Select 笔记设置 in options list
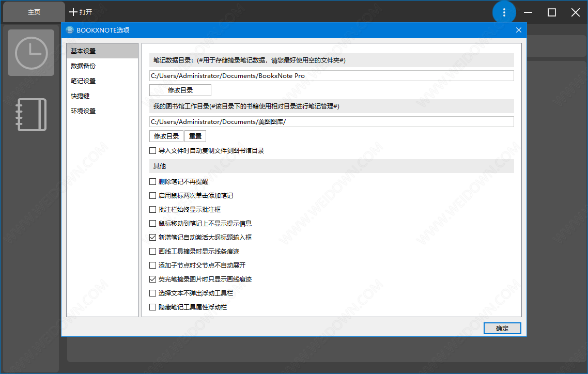588x374 pixels. tap(102, 81)
